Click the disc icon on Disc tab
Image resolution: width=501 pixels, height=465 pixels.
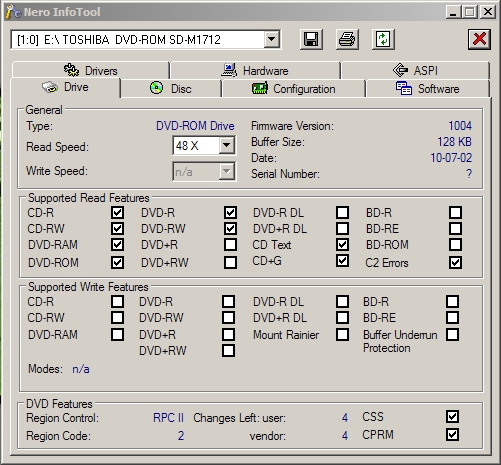[x=156, y=88]
